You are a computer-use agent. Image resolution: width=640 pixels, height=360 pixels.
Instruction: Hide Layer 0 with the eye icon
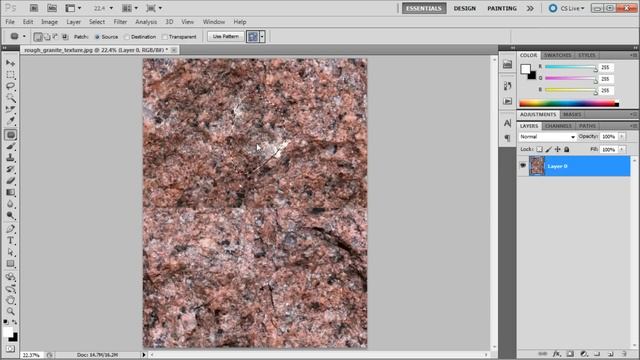click(523, 166)
